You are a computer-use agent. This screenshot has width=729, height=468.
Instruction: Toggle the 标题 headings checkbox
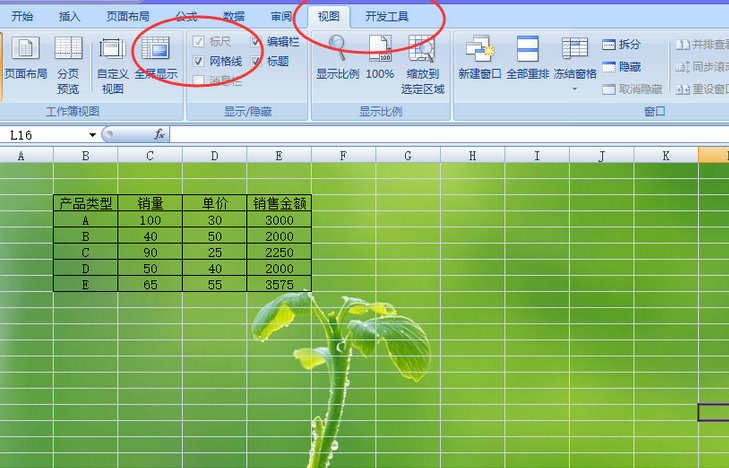[257, 62]
